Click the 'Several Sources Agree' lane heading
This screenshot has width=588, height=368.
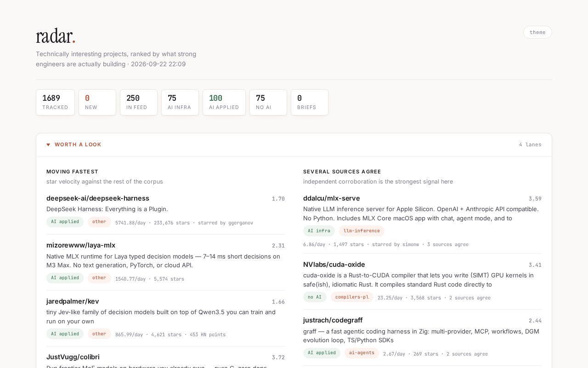coord(342,172)
